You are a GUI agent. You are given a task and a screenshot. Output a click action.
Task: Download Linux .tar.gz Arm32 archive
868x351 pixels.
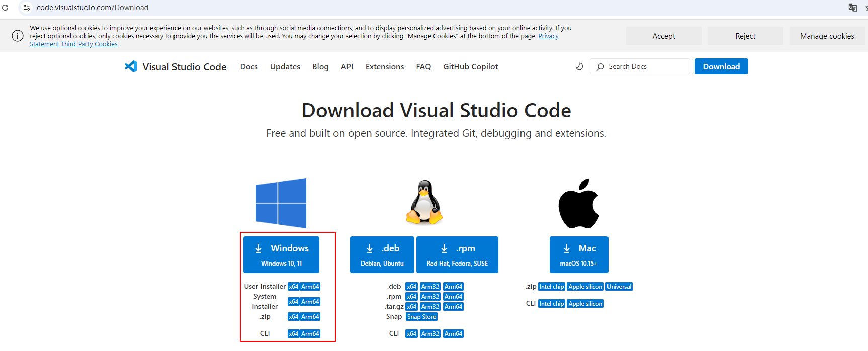430,307
